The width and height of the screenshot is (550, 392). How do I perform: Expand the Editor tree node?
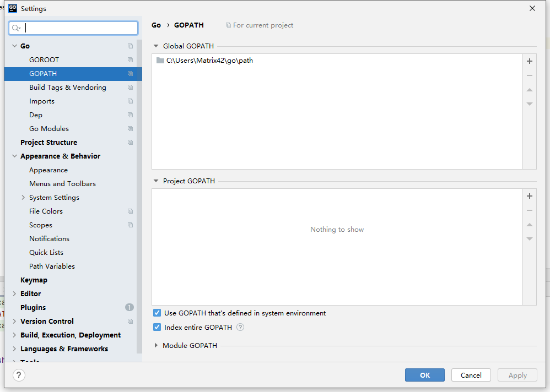(14, 293)
